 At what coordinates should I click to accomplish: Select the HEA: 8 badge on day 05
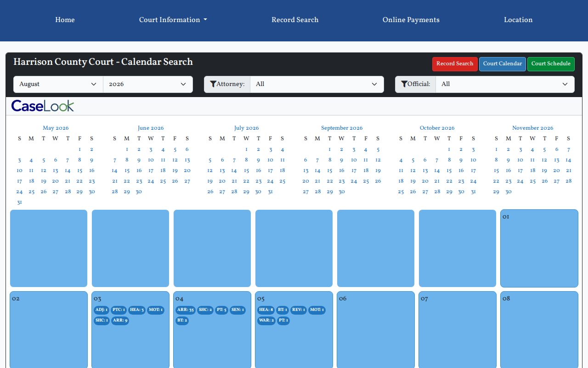click(266, 310)
